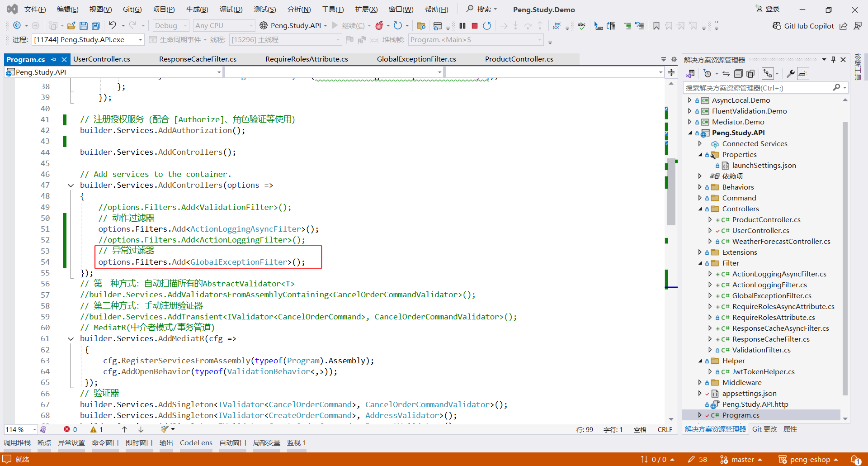The height and width of the screenshot is (466, 868).
Task: Open the peng-eshop repository selector
Action: [x=808, y=460]
